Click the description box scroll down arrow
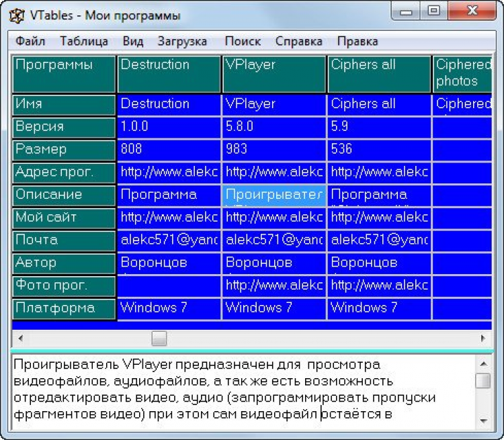The image size is (504, 440). [483, 421]
